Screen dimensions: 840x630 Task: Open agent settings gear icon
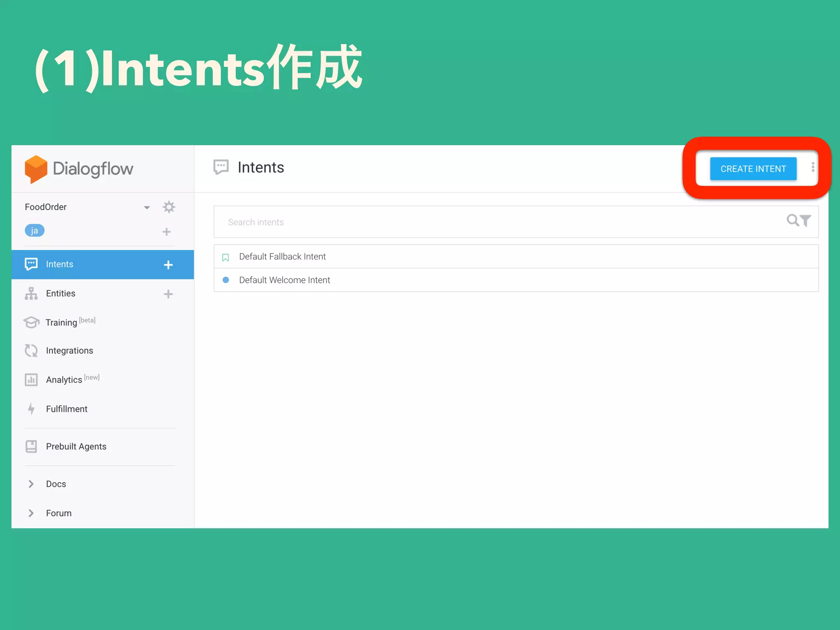169,207
